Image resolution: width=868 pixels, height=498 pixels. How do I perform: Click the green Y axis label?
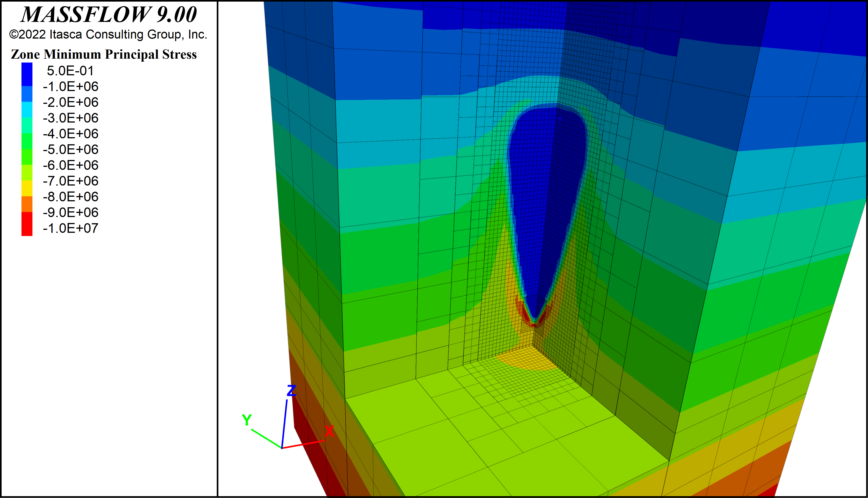pyautogui.click(x=246, y=420)
